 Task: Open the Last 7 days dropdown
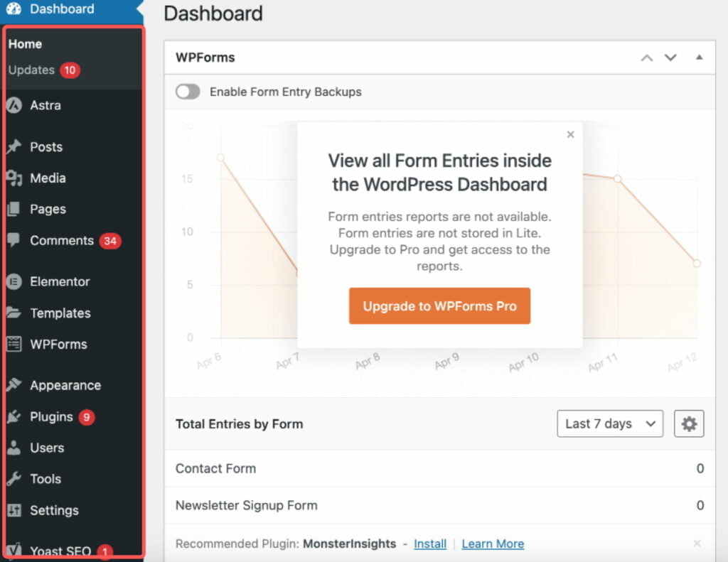coord(610,423)
